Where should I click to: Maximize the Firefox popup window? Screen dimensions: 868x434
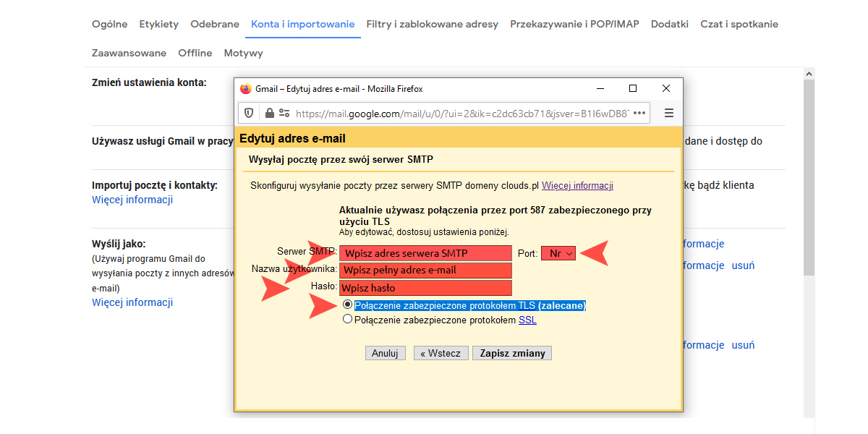click(x=633, y=88)
